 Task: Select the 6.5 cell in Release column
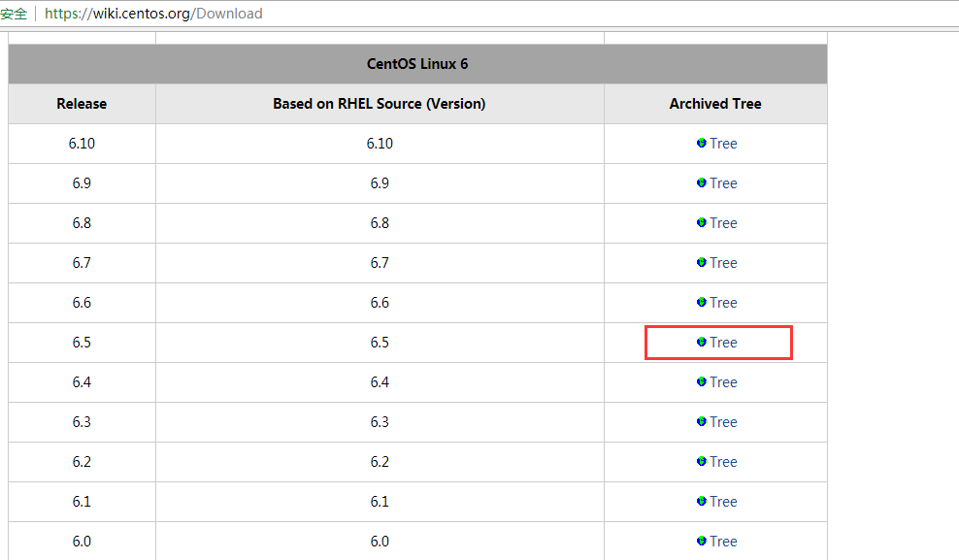(x=82, y=343)
